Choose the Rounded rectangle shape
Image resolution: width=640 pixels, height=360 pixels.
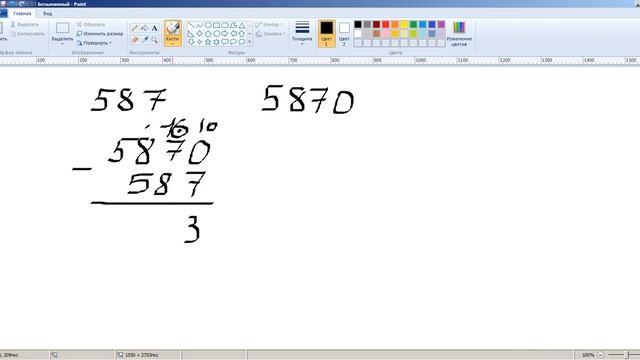pos(225,25)
